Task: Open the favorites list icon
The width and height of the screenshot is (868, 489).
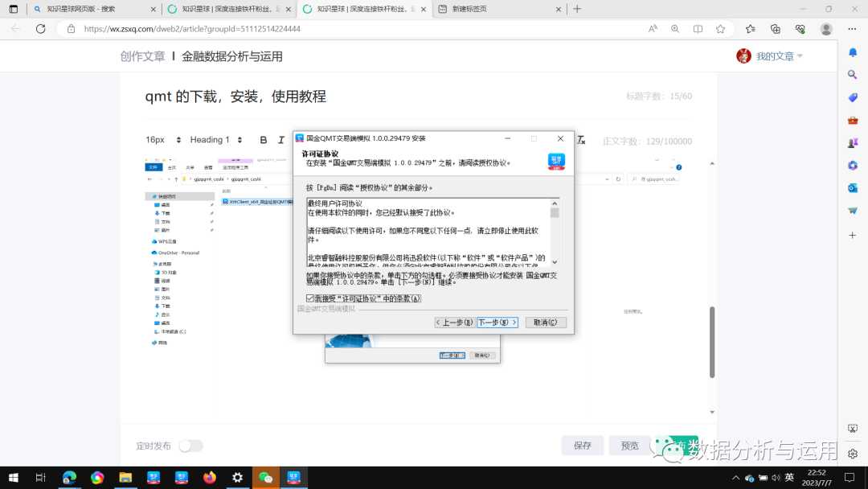Action: [750, 29]
